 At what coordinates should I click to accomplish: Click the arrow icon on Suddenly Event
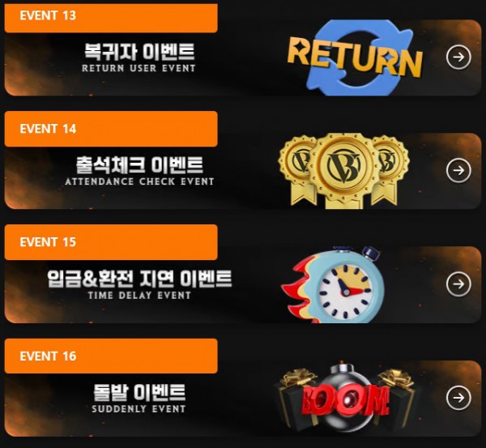tap(458, 398)
